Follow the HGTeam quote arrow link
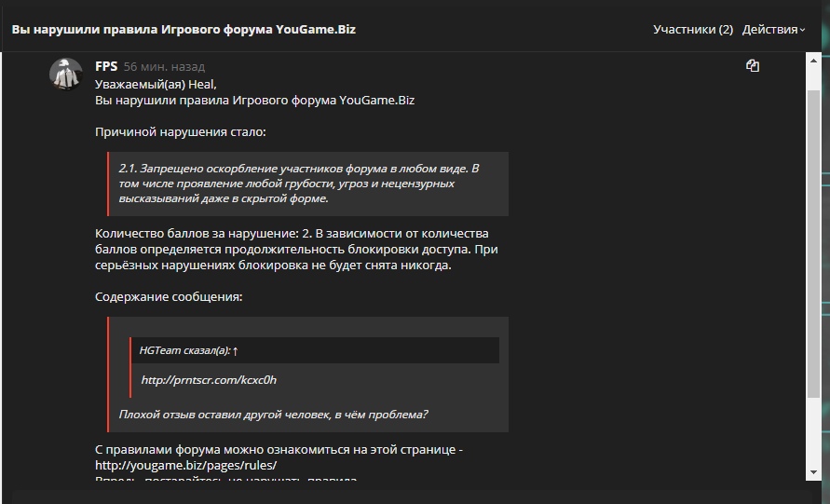Viewport: 830px width, 504px height. click(235, 350)
